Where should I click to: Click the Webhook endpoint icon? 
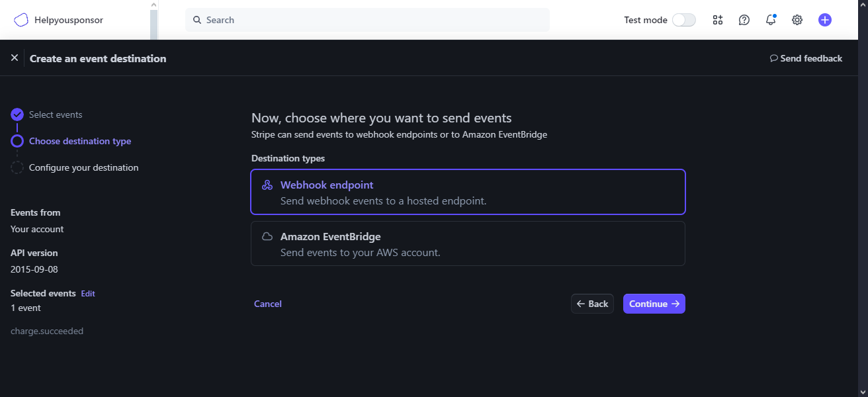tap(267, 185)
